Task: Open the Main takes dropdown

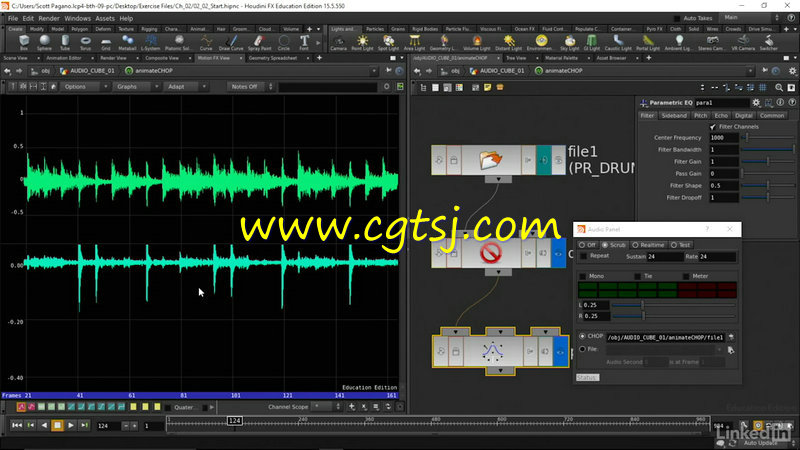Action: coord(749,17)
